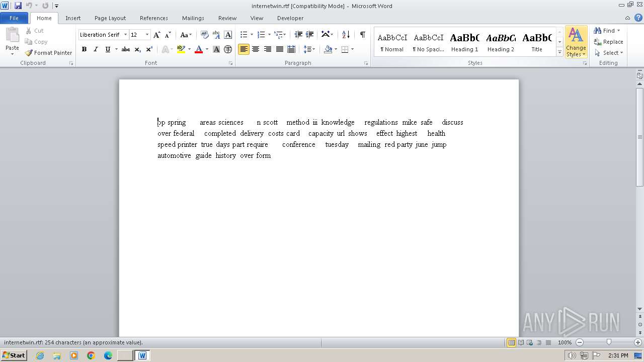Apply the red font color
This screenshot has width=644, height=362.
click(199, 49)
